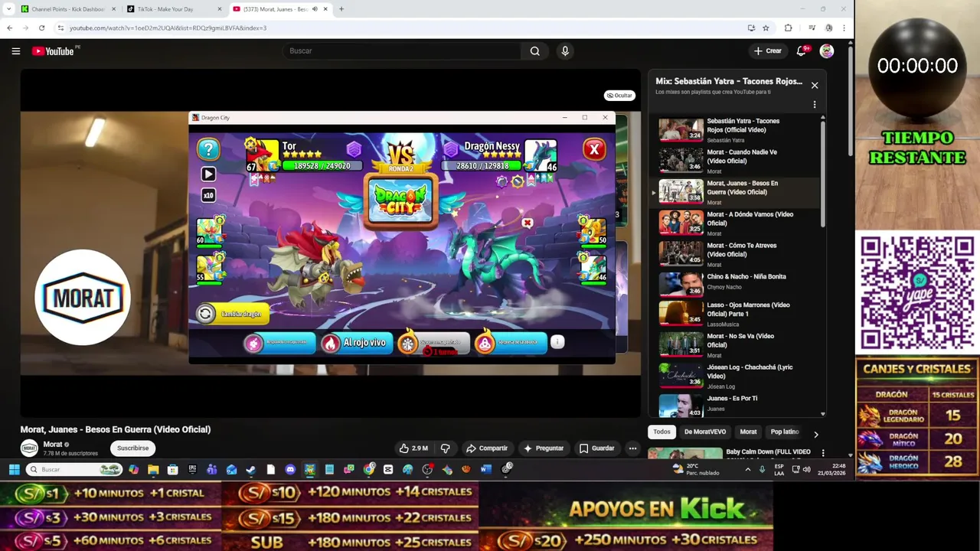Use the fourth attack with triangle symbol
Screen dimensions: 980x551
[510, 344]
